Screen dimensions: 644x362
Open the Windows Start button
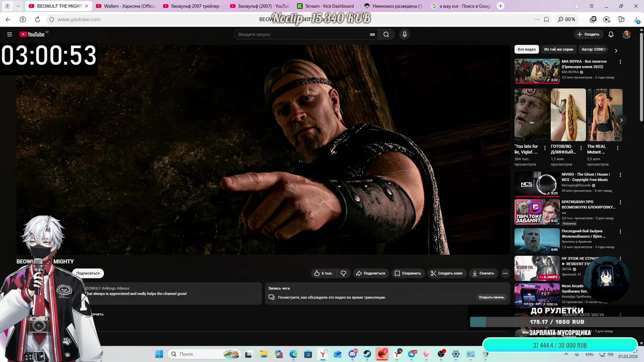coord(159,354)
